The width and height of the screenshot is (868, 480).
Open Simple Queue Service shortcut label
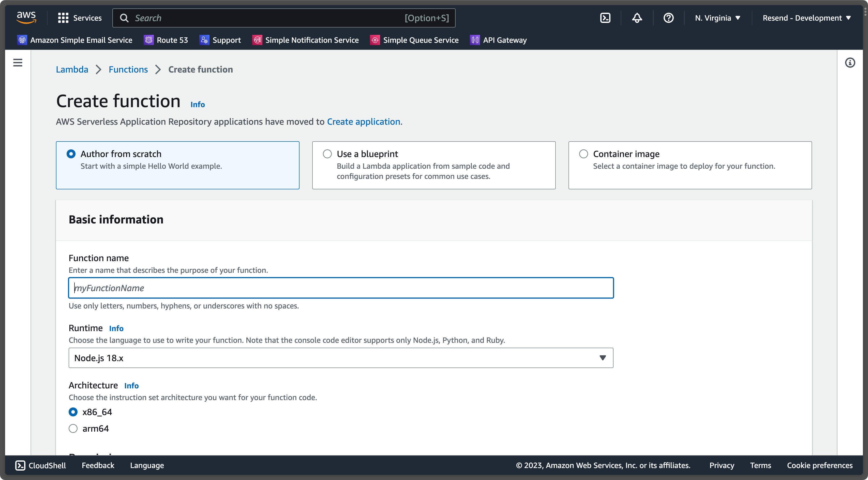pyautogui.click(x=421, y=40)
